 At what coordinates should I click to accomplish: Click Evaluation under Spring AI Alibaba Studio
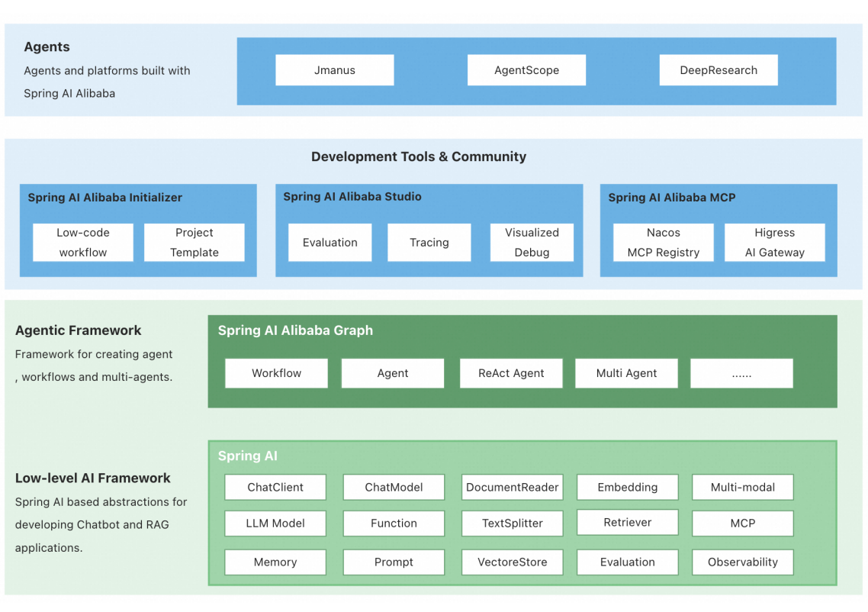[x=330, y=242]
